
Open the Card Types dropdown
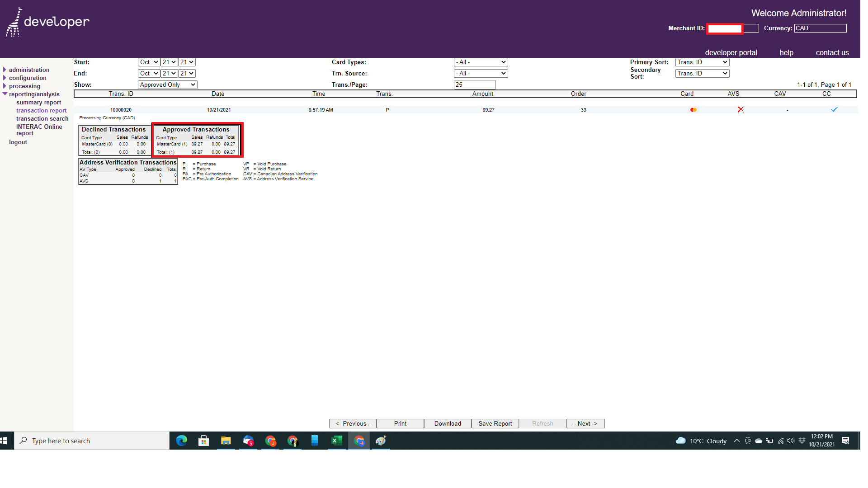481,62
